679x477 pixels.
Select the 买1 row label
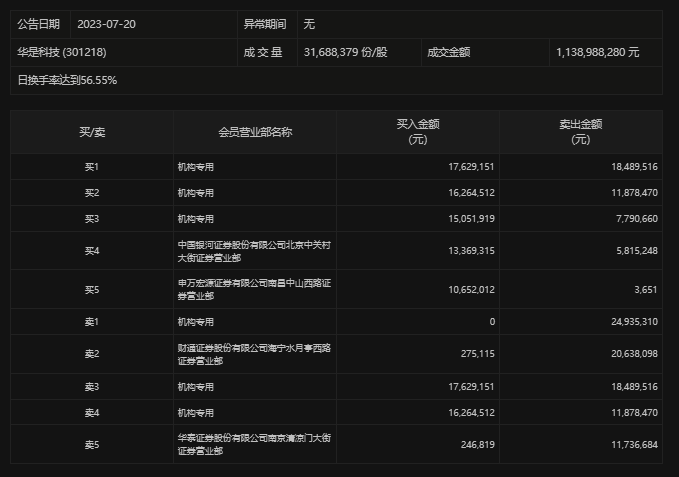(92, 167)
